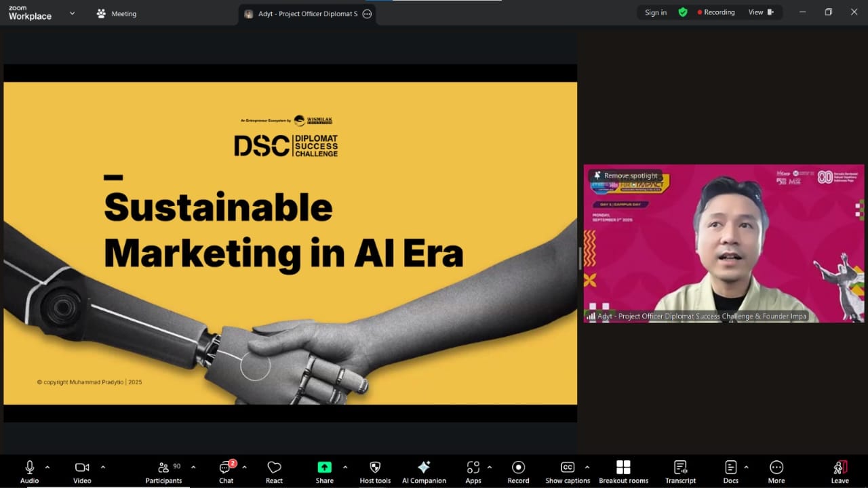Screen dimensions: 868x488
Task: Toggle camera Video on or off
Action: pyautogui.click(x=82, y=467)
